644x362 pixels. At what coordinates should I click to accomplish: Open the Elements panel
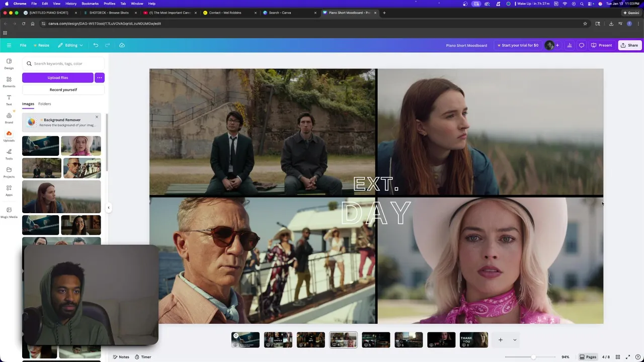(9, 81)
